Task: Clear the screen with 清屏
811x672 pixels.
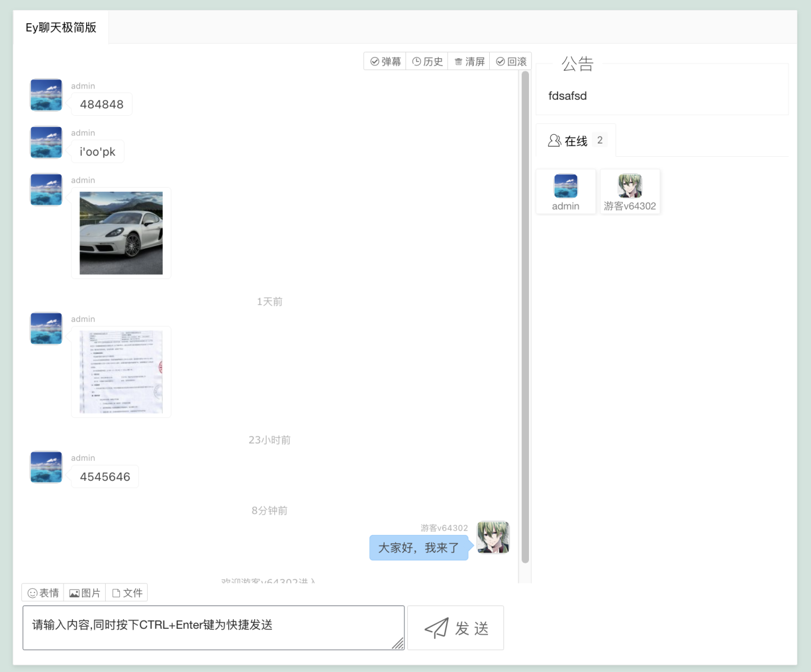Action: click(x=469, y=62)
